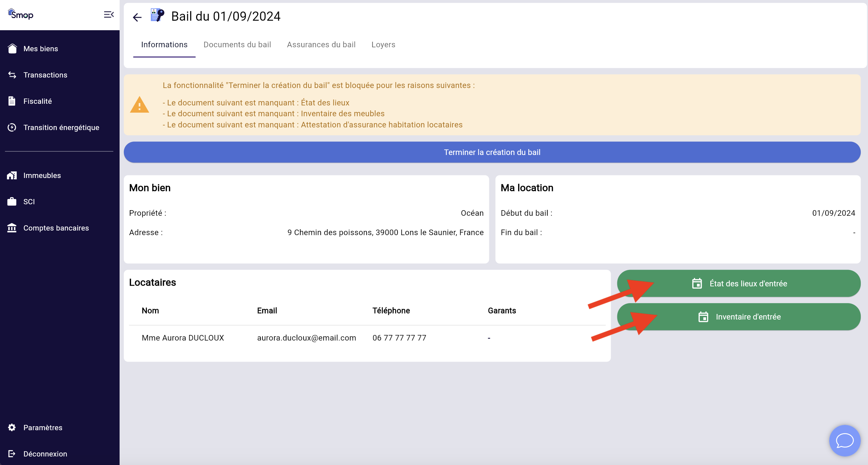Click the back arrow icon
Image resolution: width=868 pixels, height=465 pixels.
[x=137, y=17]
